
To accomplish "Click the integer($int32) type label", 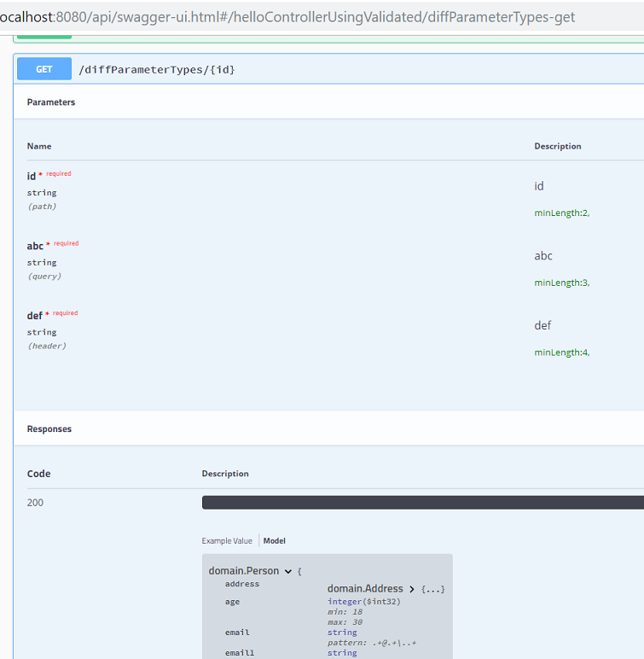I will [x=364, y=602].
